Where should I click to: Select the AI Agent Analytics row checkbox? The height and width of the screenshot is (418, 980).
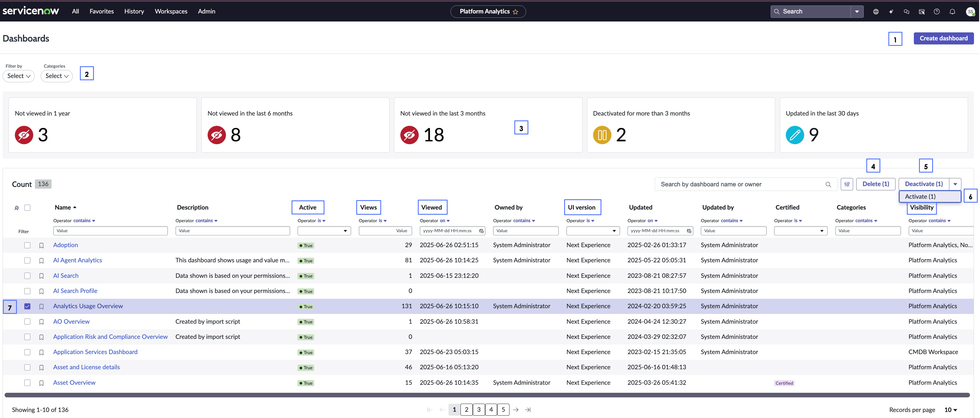click(x=27, y=260)
